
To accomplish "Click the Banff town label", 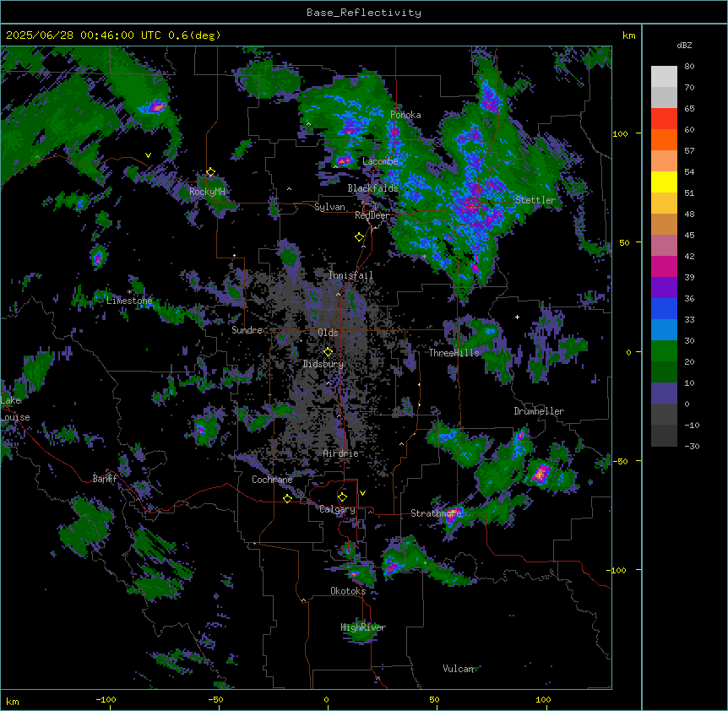I will pyautogui.click(x=105, y=479).
